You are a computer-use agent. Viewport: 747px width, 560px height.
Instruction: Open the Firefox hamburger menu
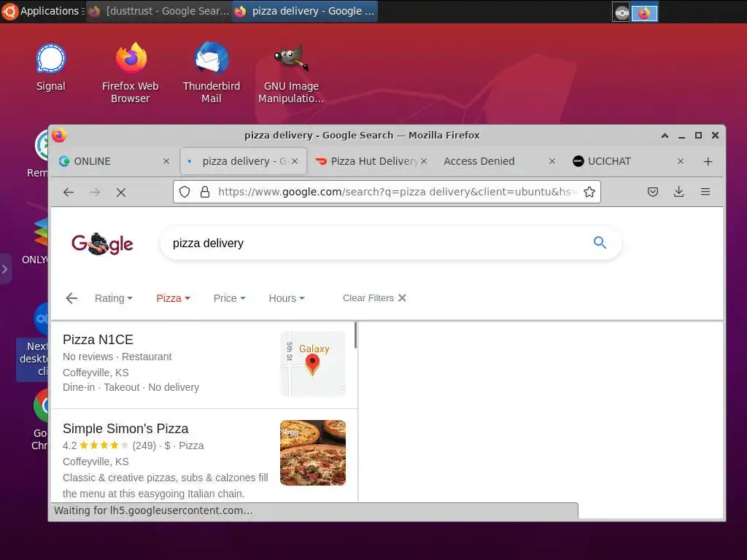tap(705, 192)
